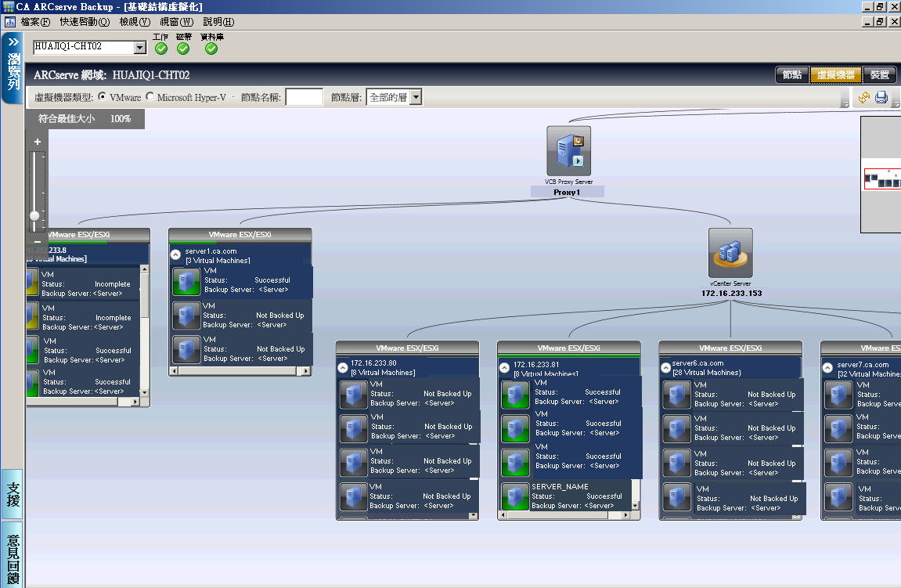
Task: Collapse the server1.ca.com ESX group
Action: 176,254
